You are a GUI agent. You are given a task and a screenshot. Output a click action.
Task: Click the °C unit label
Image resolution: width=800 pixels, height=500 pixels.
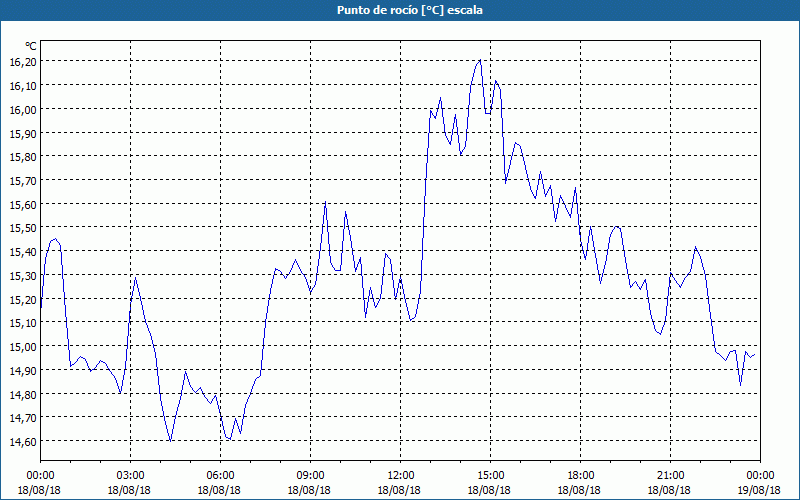pos(31,46)
